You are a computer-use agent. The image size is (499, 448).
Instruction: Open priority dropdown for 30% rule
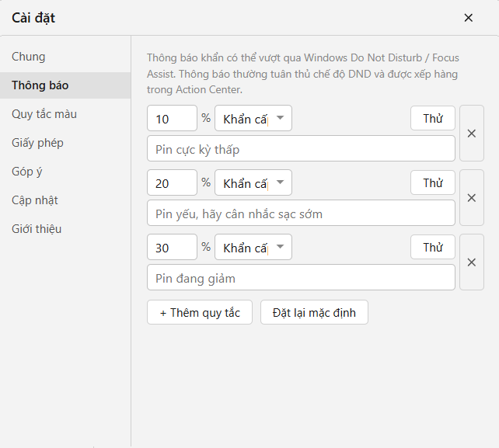pos(253,247)
